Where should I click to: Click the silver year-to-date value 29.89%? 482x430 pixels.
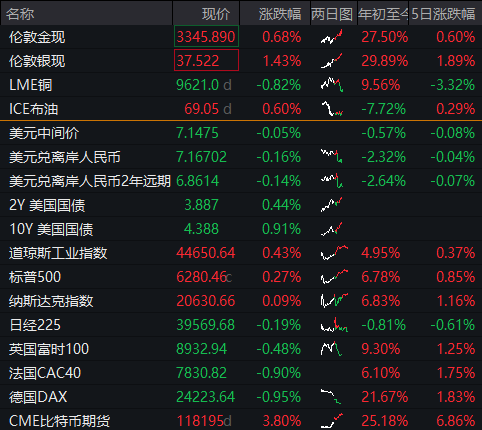pos(385,61)
